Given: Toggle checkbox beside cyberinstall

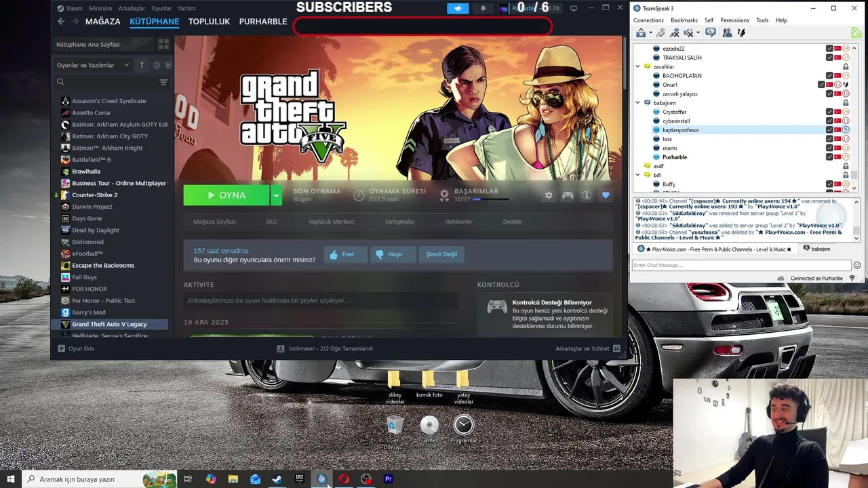Looking at the screenshot, I should 829,121.
